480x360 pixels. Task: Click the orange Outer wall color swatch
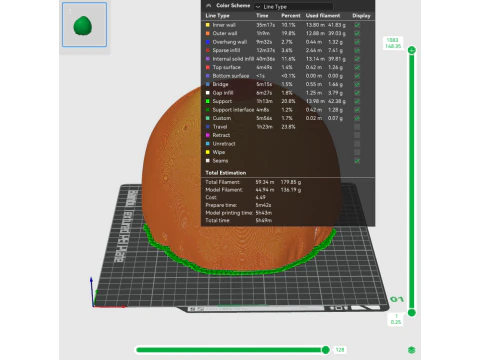208,33
